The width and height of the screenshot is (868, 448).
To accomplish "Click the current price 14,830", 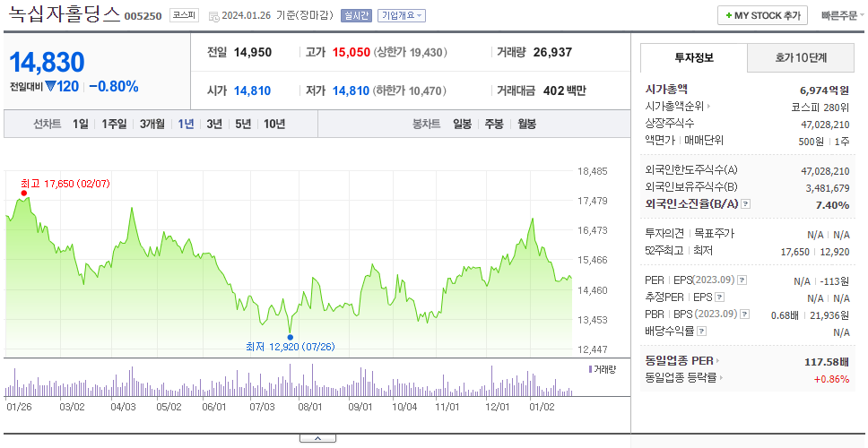I will click(x=47, y=62).
